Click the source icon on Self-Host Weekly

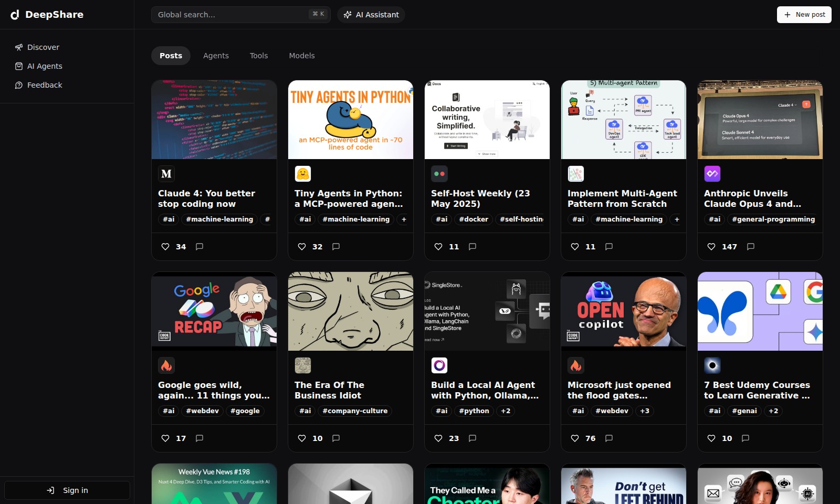coord(439,174)
